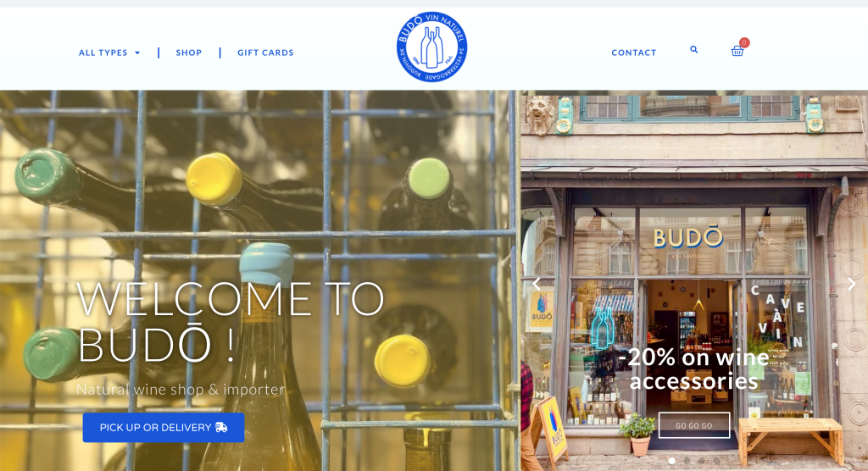This screenshot has width=868, height=471.
Task: Open the search magnifier icon
Action: tap(693, 49)
